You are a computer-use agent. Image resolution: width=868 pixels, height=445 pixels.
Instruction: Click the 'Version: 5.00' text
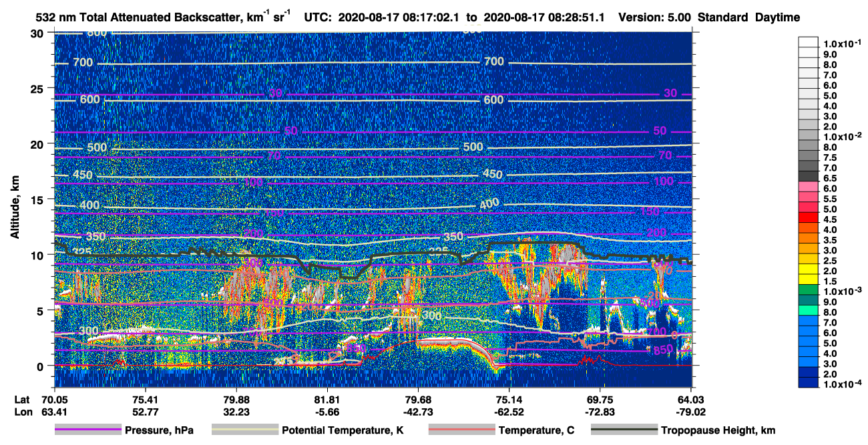click(x=655, y=17)
